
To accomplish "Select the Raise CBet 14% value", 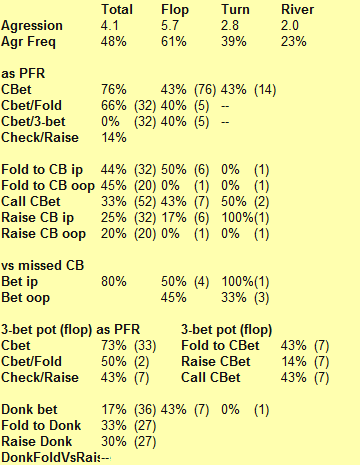I will [x=293, y=362].
